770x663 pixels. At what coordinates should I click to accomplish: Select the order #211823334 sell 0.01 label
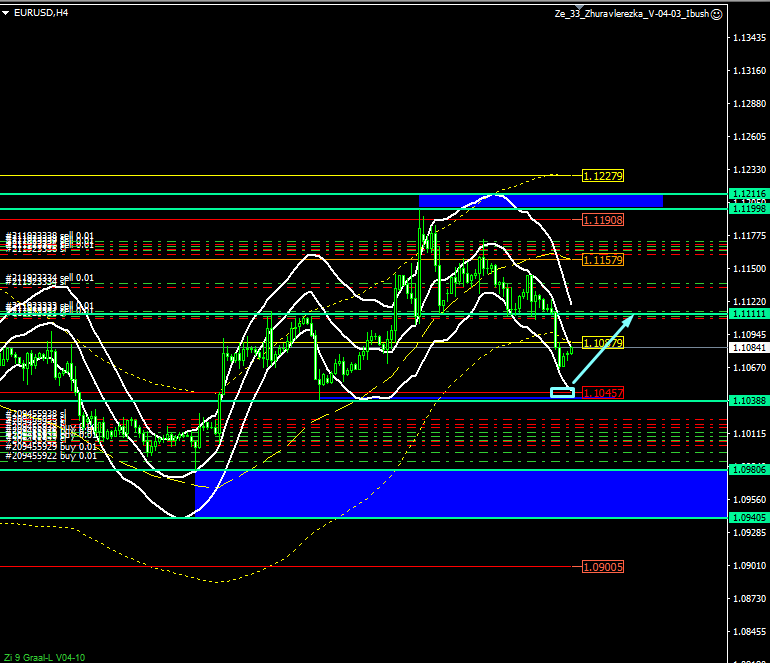[x=50, y=278]
